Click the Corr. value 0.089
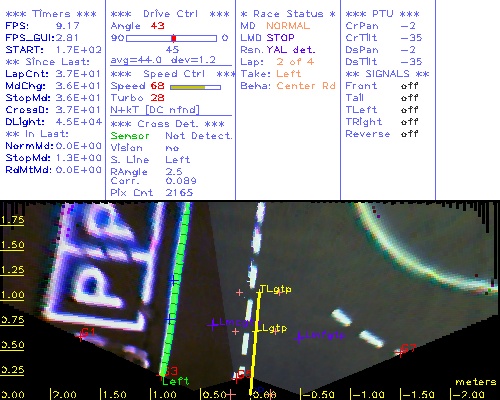This screenshot has width=500, height=400. (181, 181)
